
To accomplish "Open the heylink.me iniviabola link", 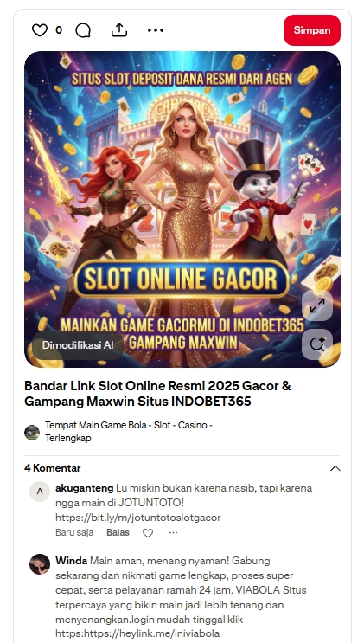I will [137, 633].
